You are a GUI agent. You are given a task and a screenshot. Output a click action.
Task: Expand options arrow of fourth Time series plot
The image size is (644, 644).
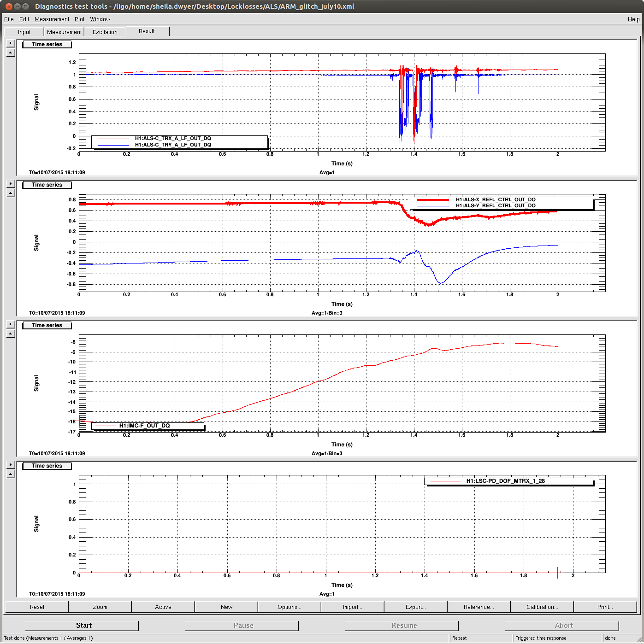11,464
